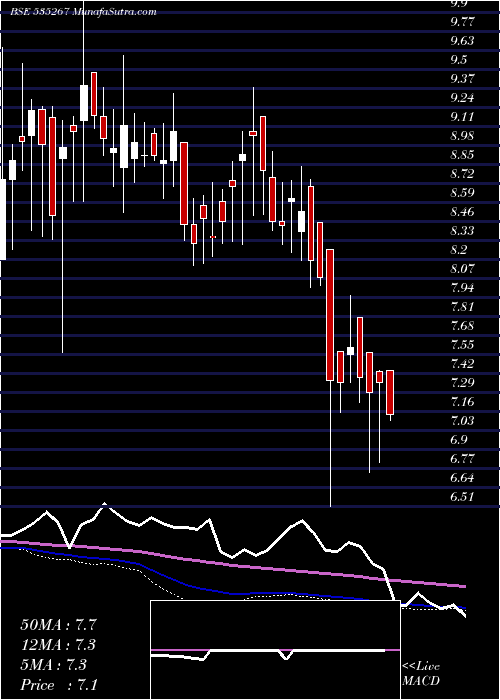Click the 9.63 price axis label
This screenshot has width=500, height=700.
[462, 41]
